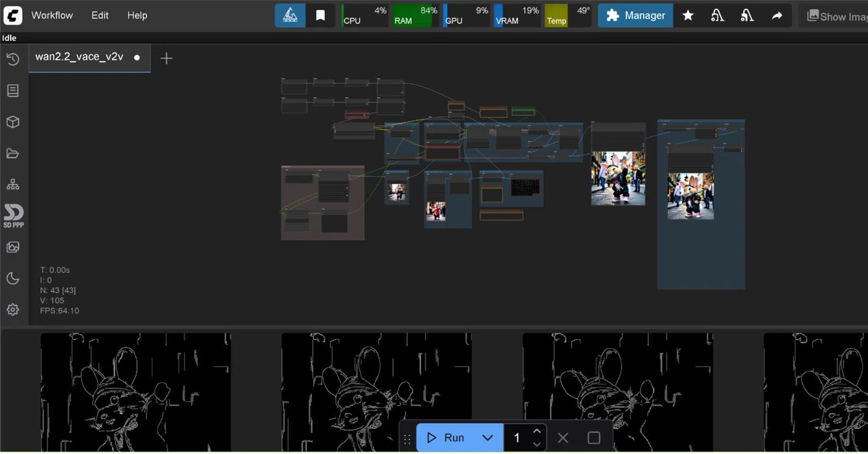Image resolution: width=868 pixels, height=454 pixels.
Task: Click mouse image inside tall blue group
Action: point(690,195)
